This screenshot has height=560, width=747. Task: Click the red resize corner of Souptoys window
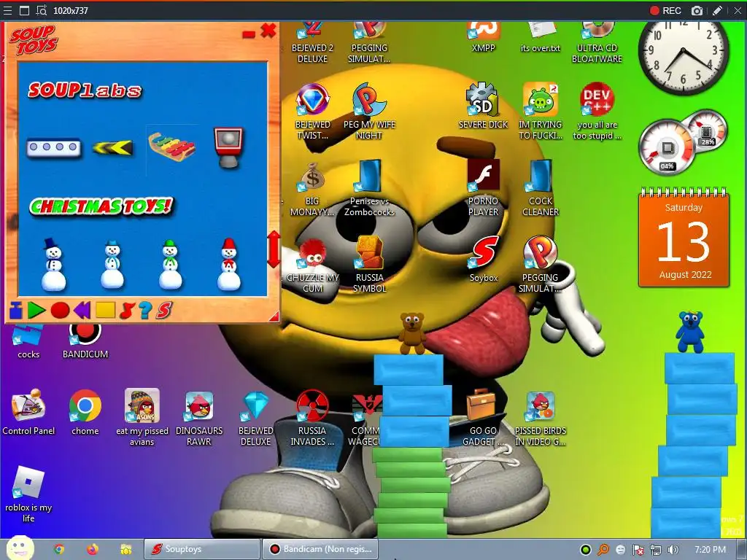274,316
